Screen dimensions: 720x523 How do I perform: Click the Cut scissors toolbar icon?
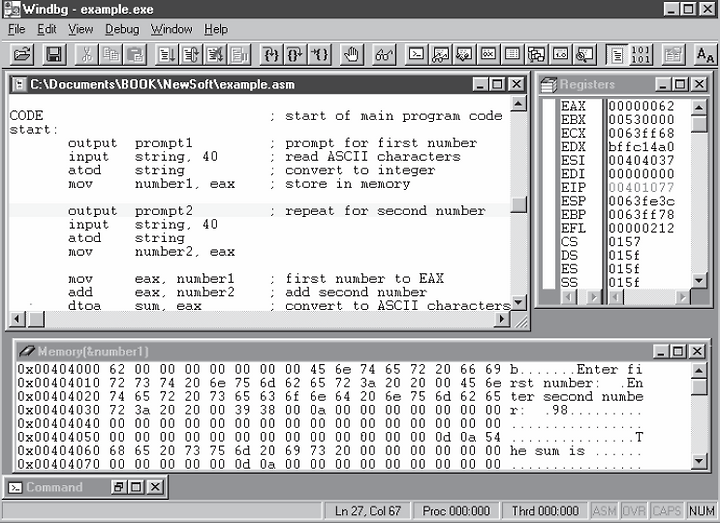(86, 55)
